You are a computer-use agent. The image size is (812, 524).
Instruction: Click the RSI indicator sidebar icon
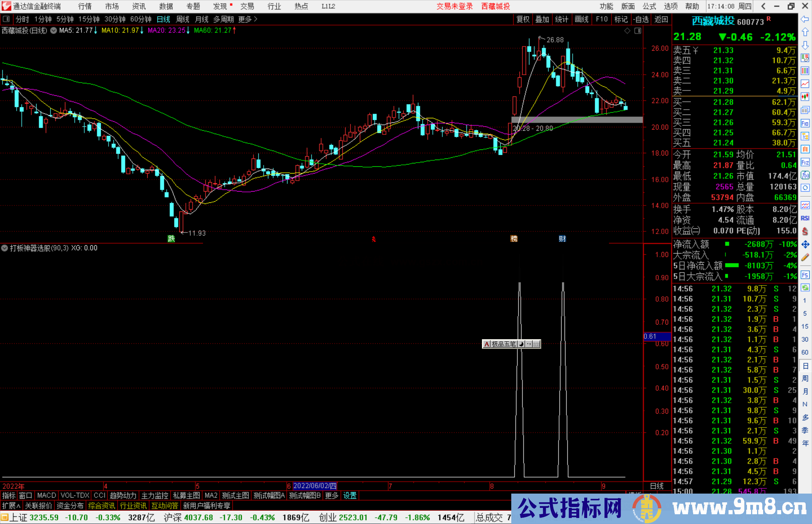point(805,218)
